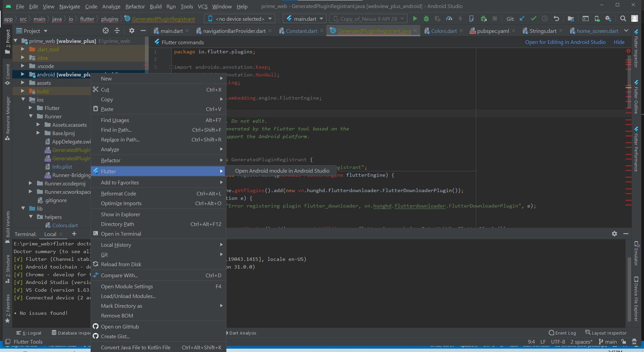Click the main Git branch widget in status bar

point(608,342)
